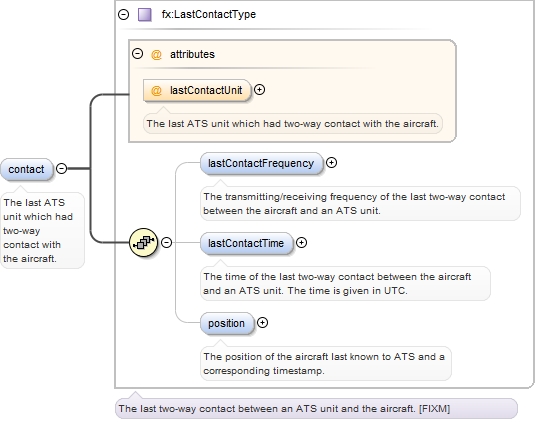The image size is (536, 422).
Task: Expand the lastContactTime element
Action: coord(301,243)
